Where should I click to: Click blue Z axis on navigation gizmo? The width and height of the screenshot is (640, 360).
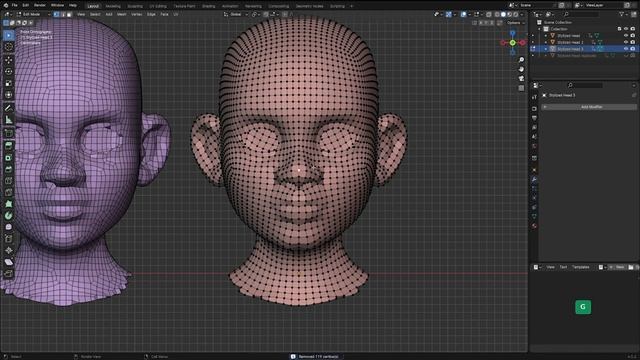click(x=513, y=33)
